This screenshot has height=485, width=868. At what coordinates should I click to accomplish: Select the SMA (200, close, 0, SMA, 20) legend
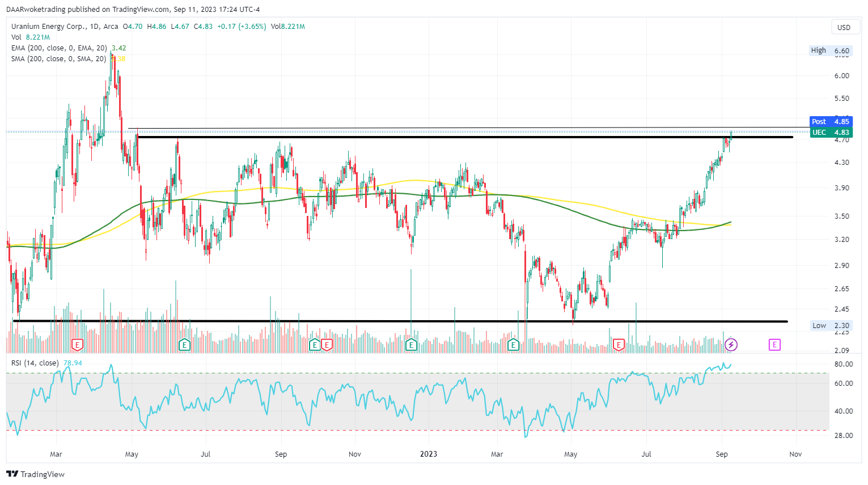point(58,58)
